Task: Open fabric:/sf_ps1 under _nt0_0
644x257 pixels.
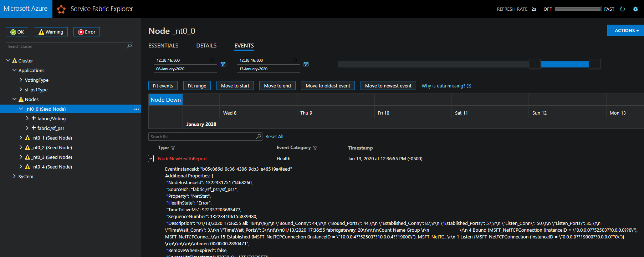Action: coord(51,128)
